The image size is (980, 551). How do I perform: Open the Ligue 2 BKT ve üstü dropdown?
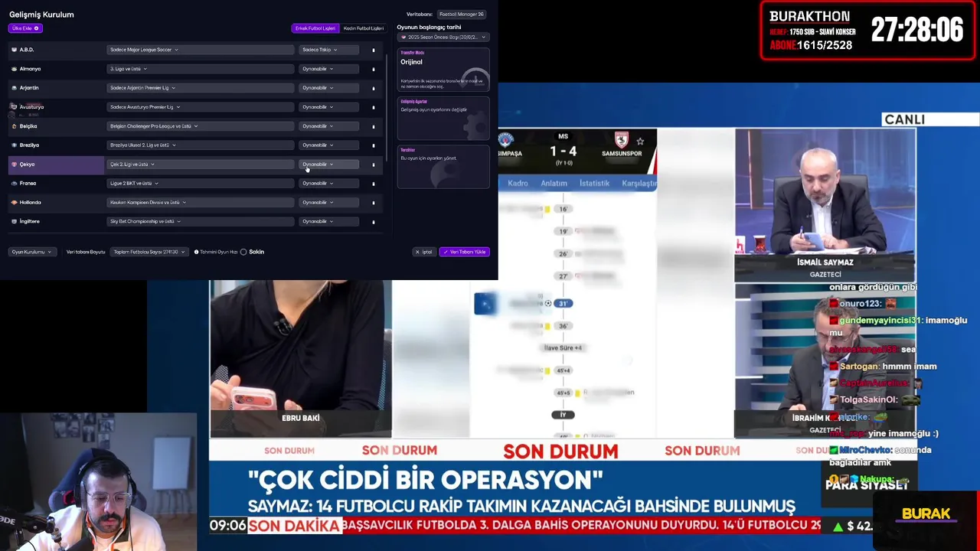click(x=199, y=183)
